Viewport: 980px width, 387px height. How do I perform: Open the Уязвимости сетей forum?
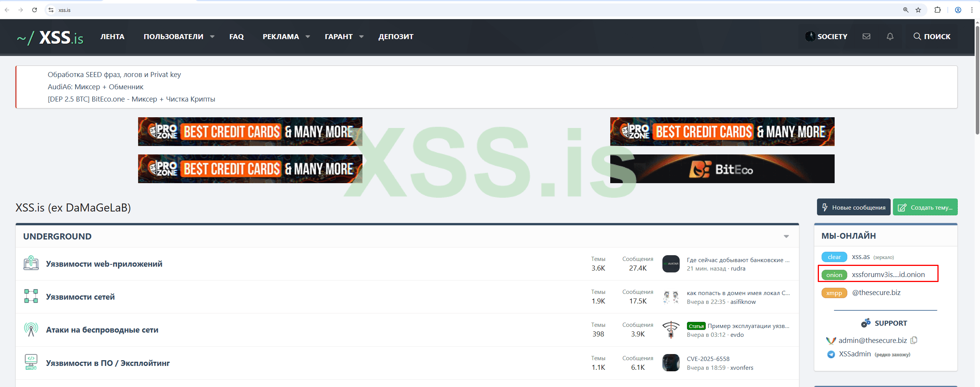point(81,297)
